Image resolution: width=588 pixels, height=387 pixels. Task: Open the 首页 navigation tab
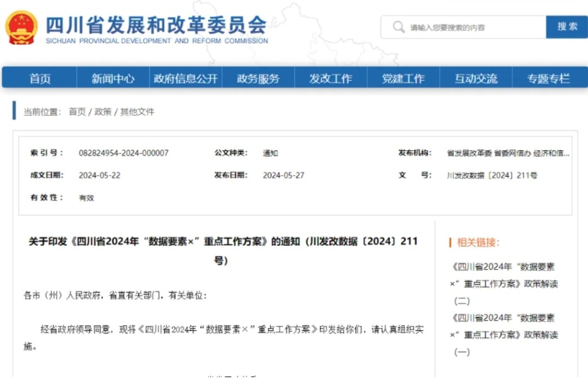pos(39,78)
